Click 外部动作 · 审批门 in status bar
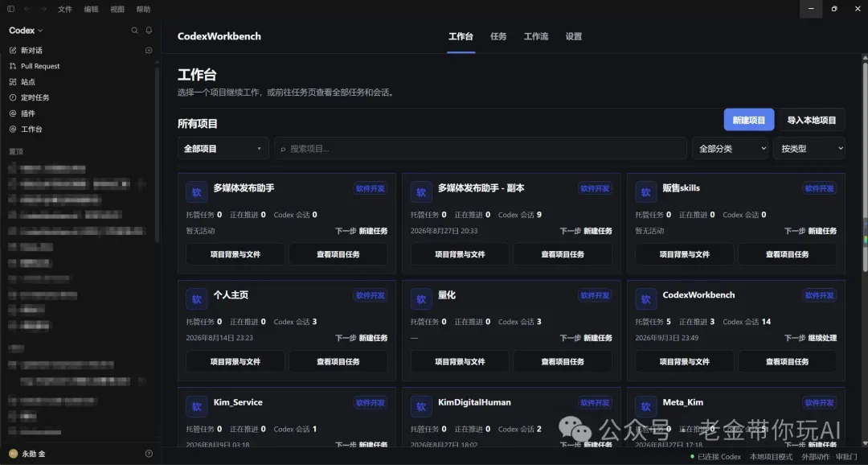Screen dimensions: 868x465 point(829,457)
